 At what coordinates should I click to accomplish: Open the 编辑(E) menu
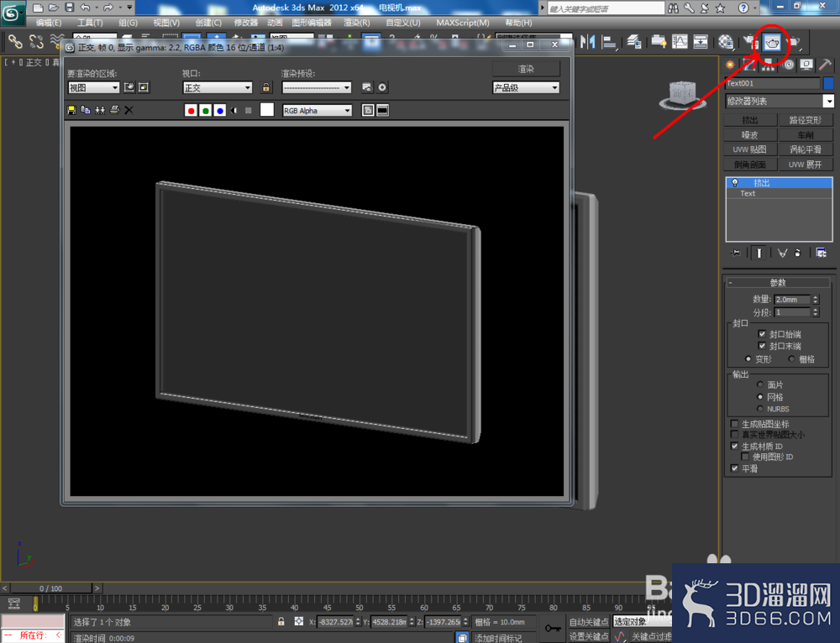(48, 23)
